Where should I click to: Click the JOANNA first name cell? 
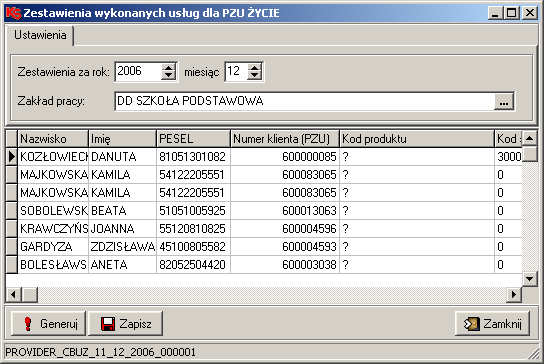tap(122, 229)
